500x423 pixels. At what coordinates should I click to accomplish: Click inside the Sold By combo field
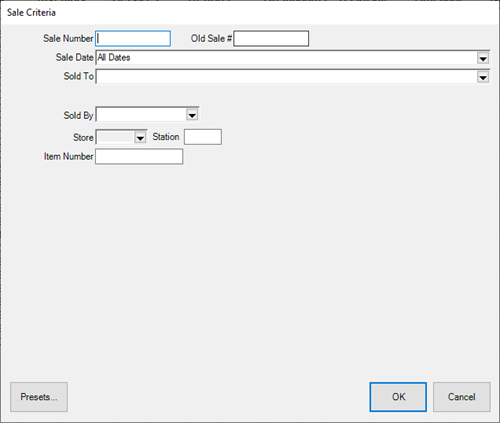141,115
